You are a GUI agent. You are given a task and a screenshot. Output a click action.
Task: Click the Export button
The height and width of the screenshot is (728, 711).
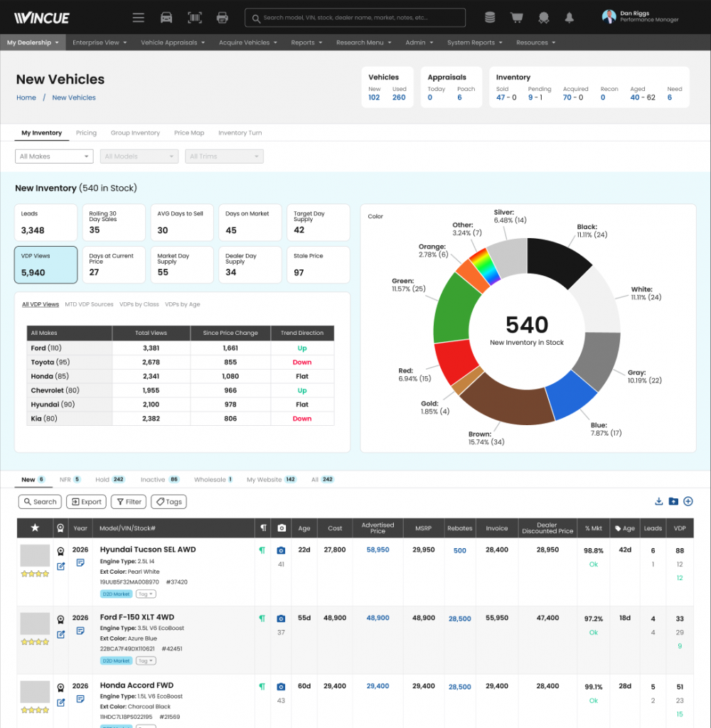point(86,502)
